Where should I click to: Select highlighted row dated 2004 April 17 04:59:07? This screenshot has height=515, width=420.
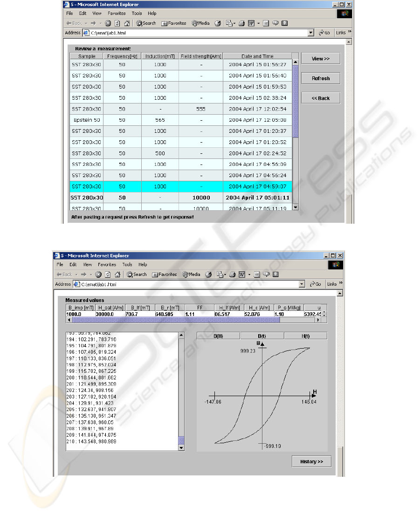(180, 186)
